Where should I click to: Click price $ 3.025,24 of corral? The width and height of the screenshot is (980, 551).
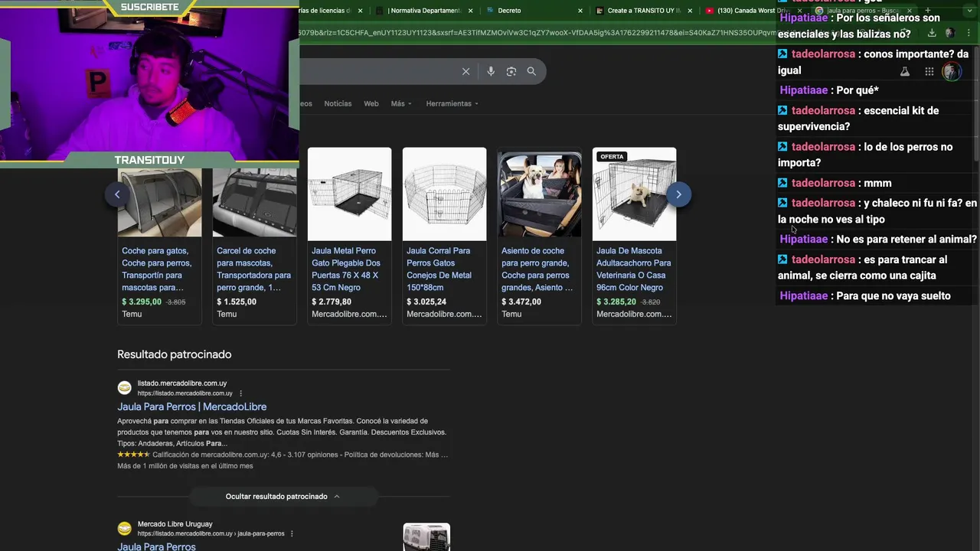426,302
